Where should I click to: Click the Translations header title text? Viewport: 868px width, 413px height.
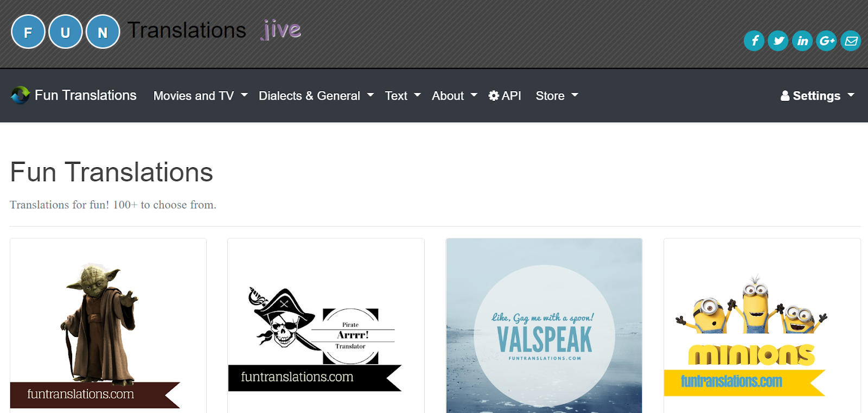187,30
